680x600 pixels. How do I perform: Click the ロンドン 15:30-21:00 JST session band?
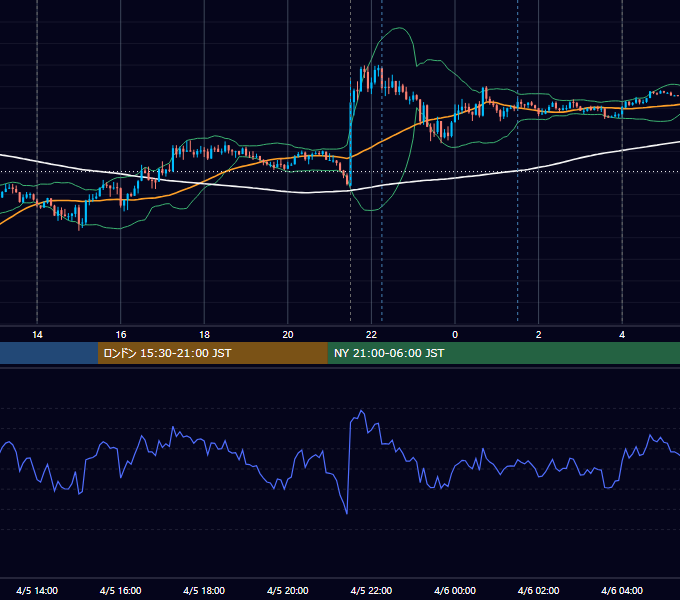click(x=212, y=353)
